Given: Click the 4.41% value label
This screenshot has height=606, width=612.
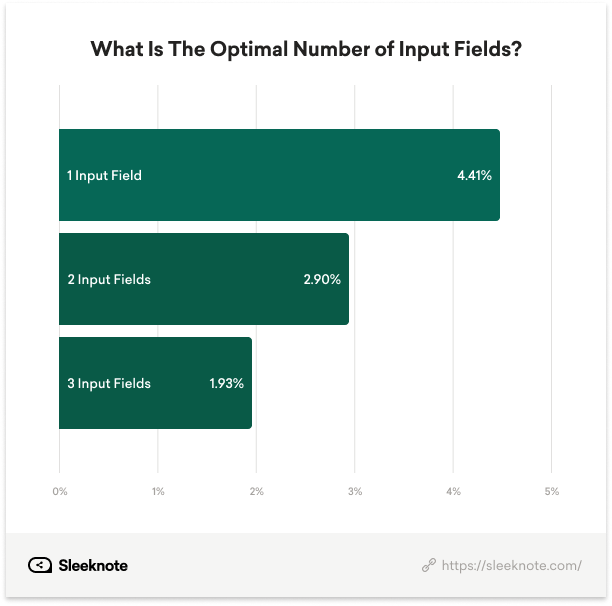Looking at the screenshot, I should (x=474, y=175).
